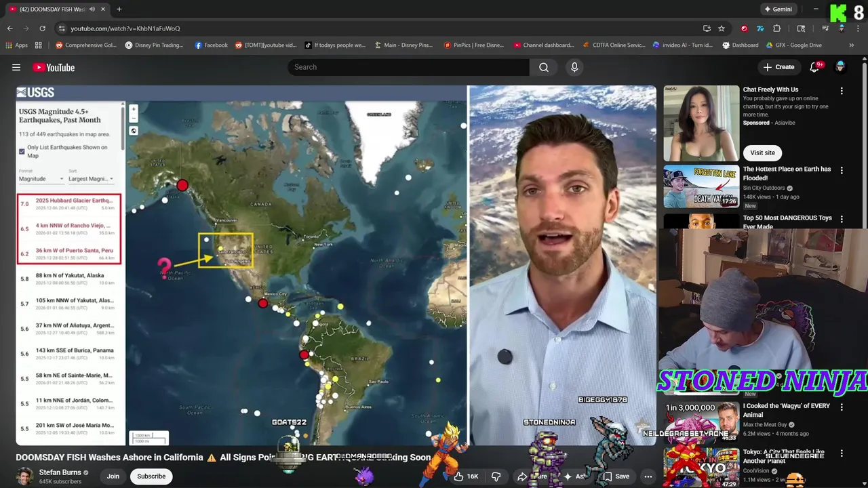Open the Extensions puzzle icon
Screen dimensions: 868x488
[x=777, y=28]
